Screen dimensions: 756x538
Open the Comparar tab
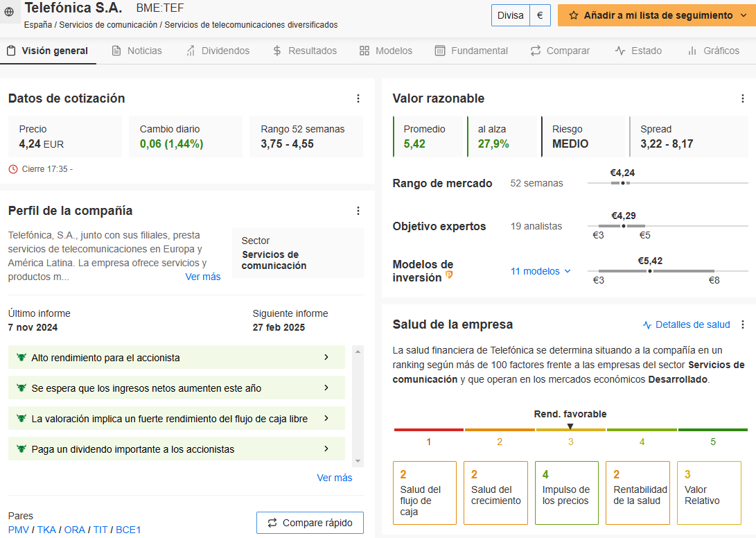[x=560, y=51]
